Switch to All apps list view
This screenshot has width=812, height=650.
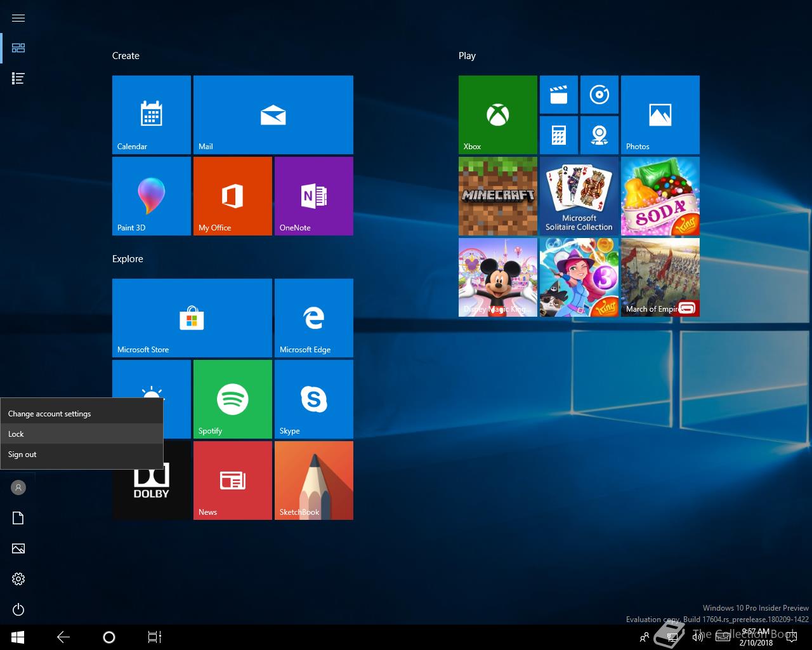click(18, 79)
